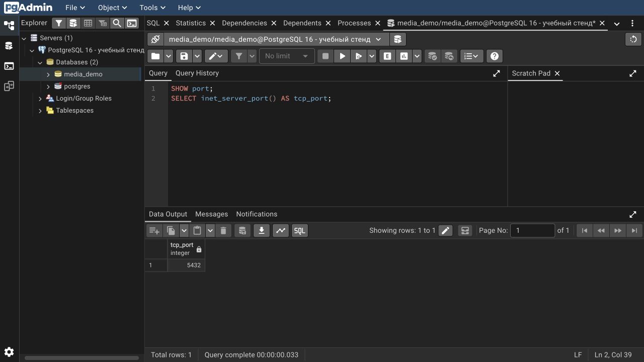The width and height of the screenshot is (644, 362).
Task: Click the Open File folder icon
Action: click(x=155, y=56)
